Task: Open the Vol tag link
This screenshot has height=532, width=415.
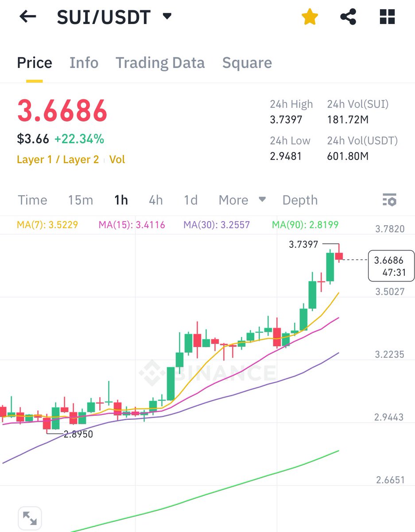Action: (117, 160)
